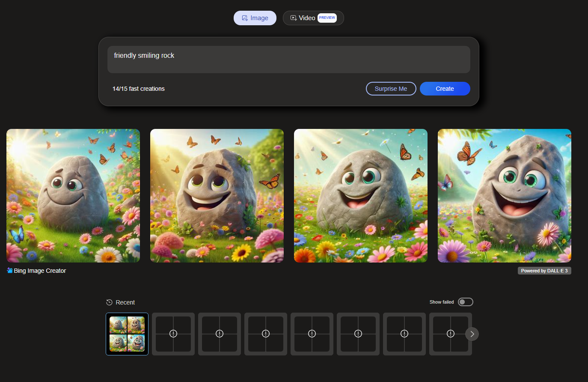Screen dimensions: 588x382
Task: Open the fifth failed placeholder in Recent
Action: 358,334
